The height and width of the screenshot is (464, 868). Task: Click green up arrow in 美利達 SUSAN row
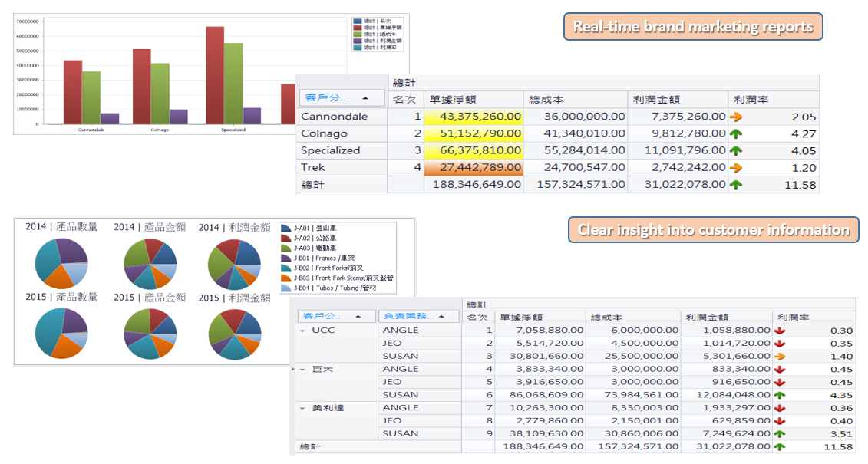[780, 433]
